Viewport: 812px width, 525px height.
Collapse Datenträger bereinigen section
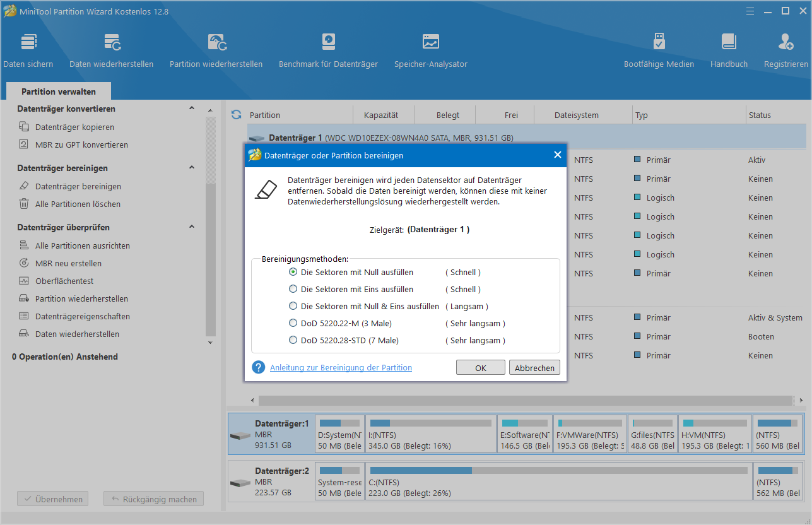click(192, 168)
